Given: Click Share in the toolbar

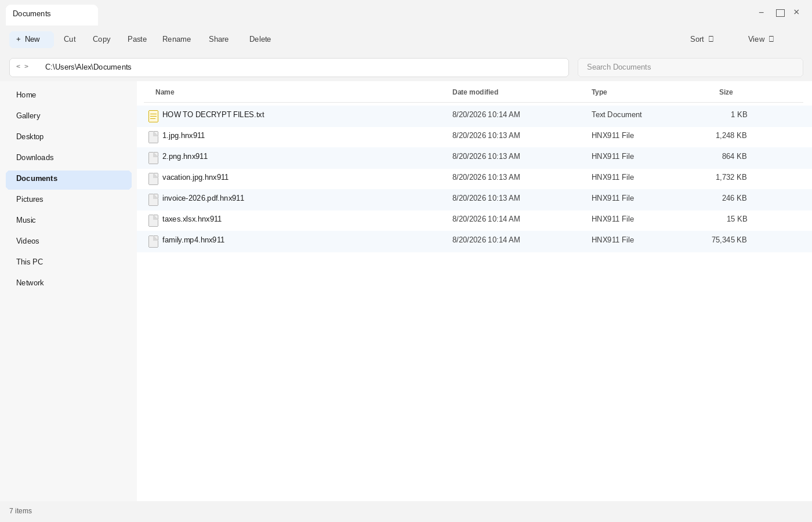Looking at the screenshot, I should (x=219, y=39).
